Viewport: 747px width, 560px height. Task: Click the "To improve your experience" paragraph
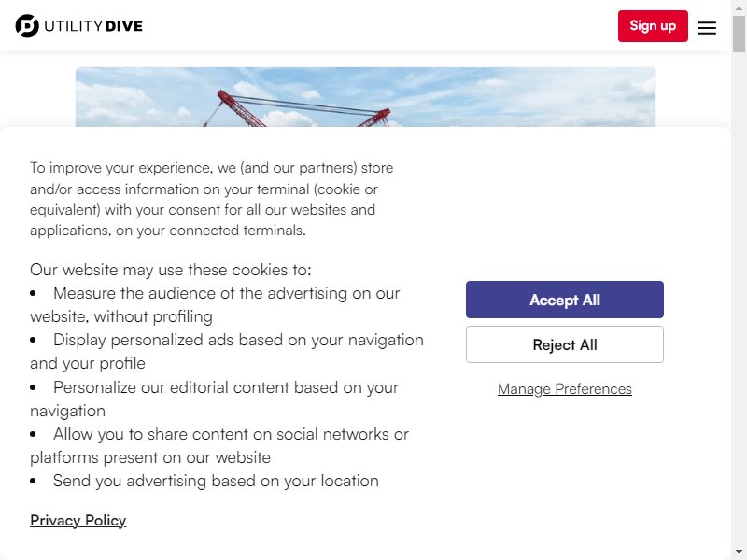tap(212, 199)
